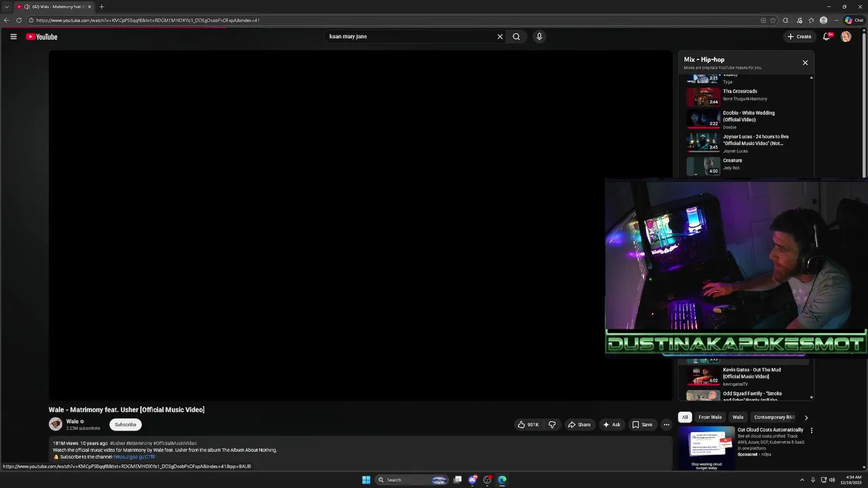Open the Favorites hub star icon
This screenshot has width=868, height=488.
coord(811,20)
